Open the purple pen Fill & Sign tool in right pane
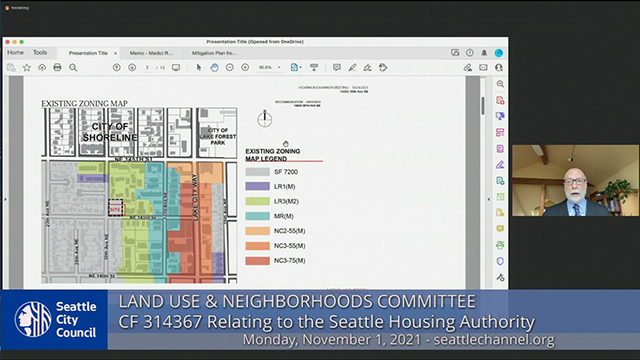640x360 pixels. [500, 164]
